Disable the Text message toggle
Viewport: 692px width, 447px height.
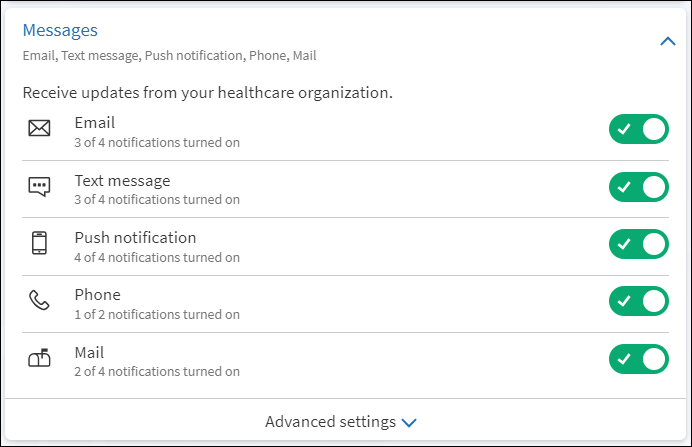click(x=639, y=187)
